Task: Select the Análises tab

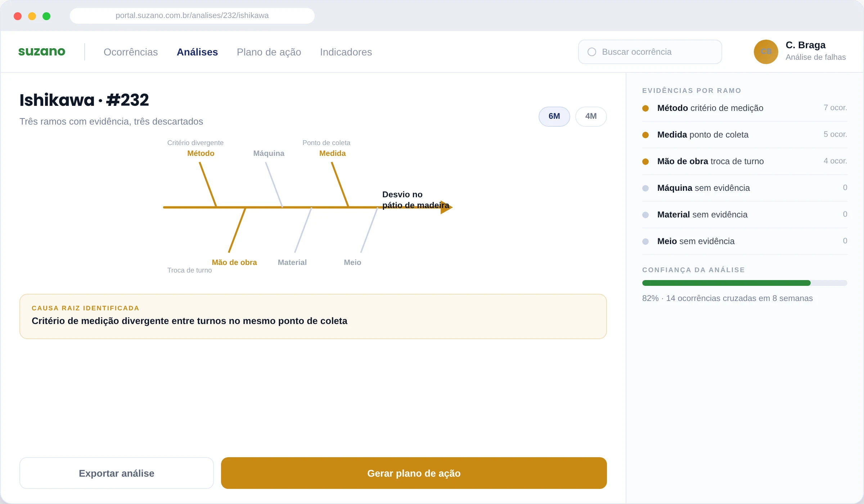Action: 197,52
